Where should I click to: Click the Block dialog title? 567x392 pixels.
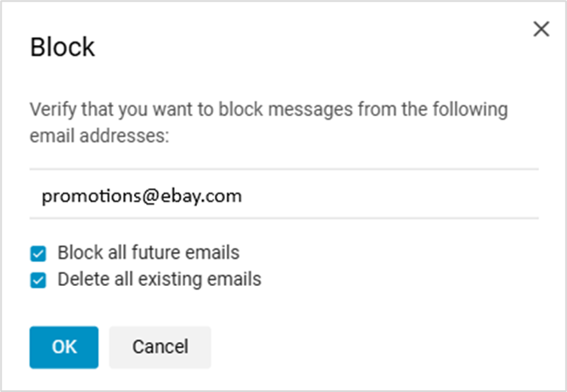(62, 48)
